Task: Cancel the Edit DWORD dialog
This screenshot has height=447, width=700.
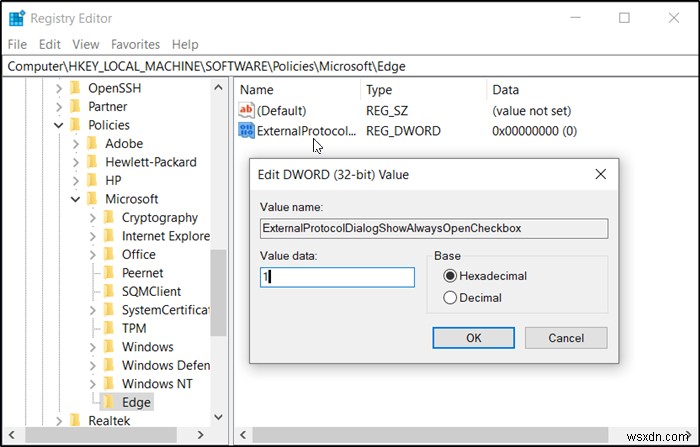Action: [x=566, y=338]
